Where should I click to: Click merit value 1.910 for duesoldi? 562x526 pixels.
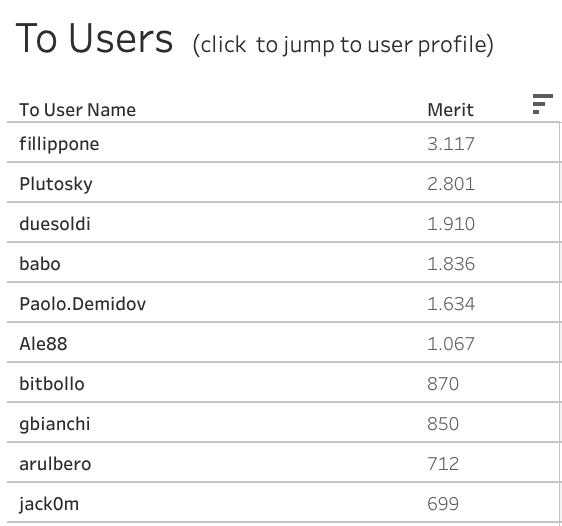451,224
